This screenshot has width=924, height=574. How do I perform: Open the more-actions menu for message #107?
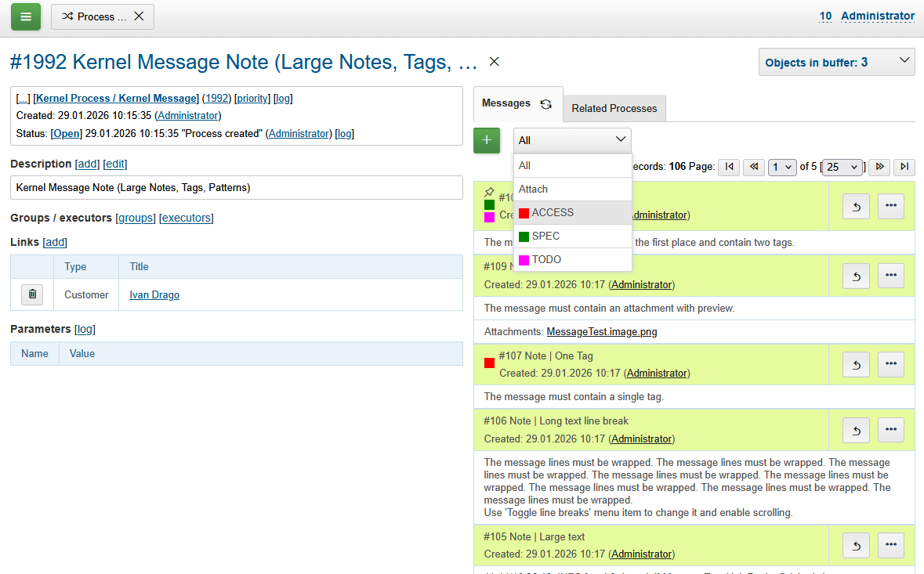(890, 364)
